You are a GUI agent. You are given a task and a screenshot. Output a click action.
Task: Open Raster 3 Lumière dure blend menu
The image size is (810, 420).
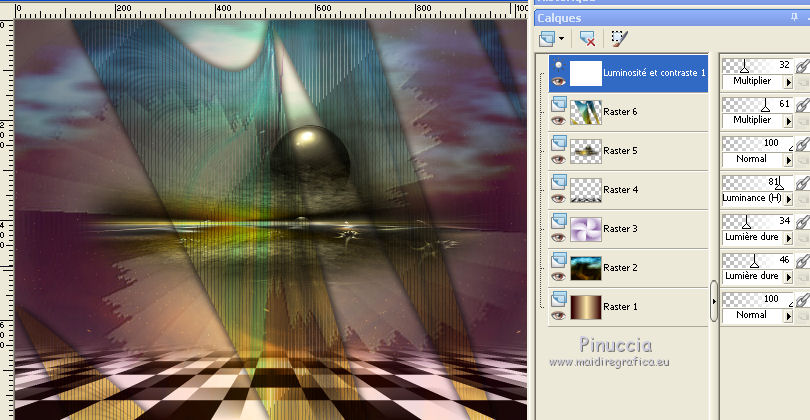tap(788, 238)
